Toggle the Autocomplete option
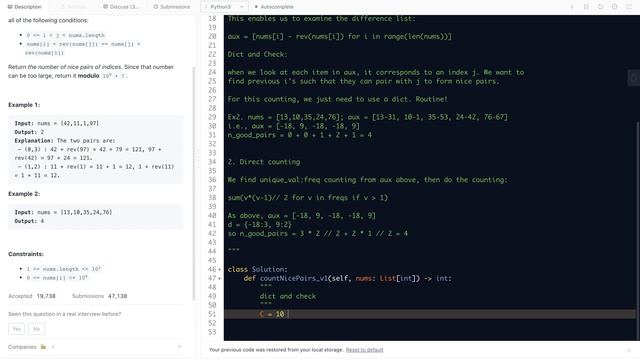 [274, 7]
